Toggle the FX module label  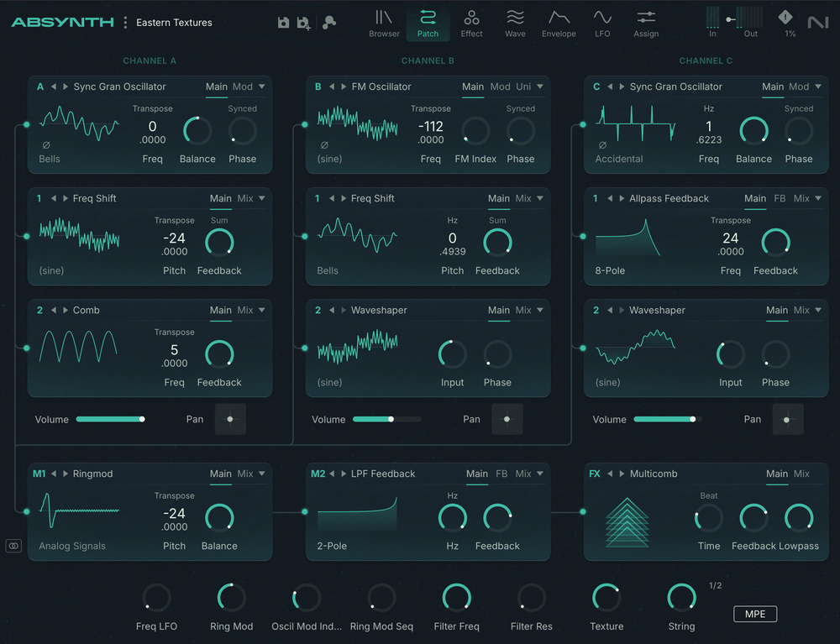(x=595, y=474)
